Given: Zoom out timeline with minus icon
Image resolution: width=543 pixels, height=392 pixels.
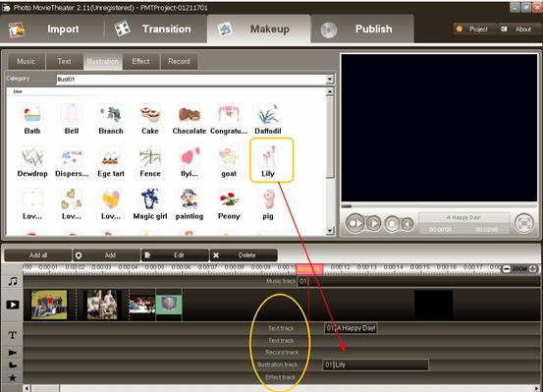Looking at the screenshot, I should pos(506,268).
